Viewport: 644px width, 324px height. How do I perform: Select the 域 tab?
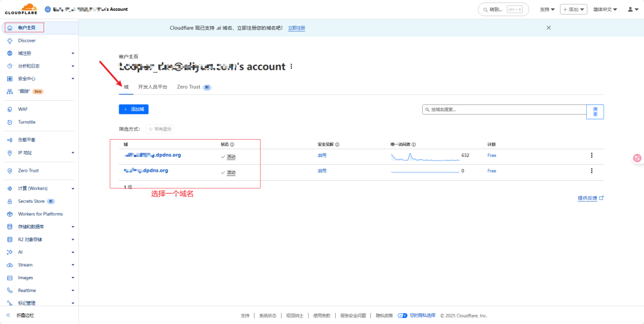(x=126, y=87)
